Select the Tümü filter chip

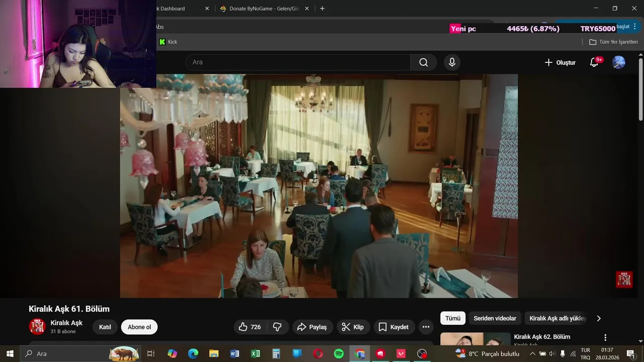coord(453,318)
